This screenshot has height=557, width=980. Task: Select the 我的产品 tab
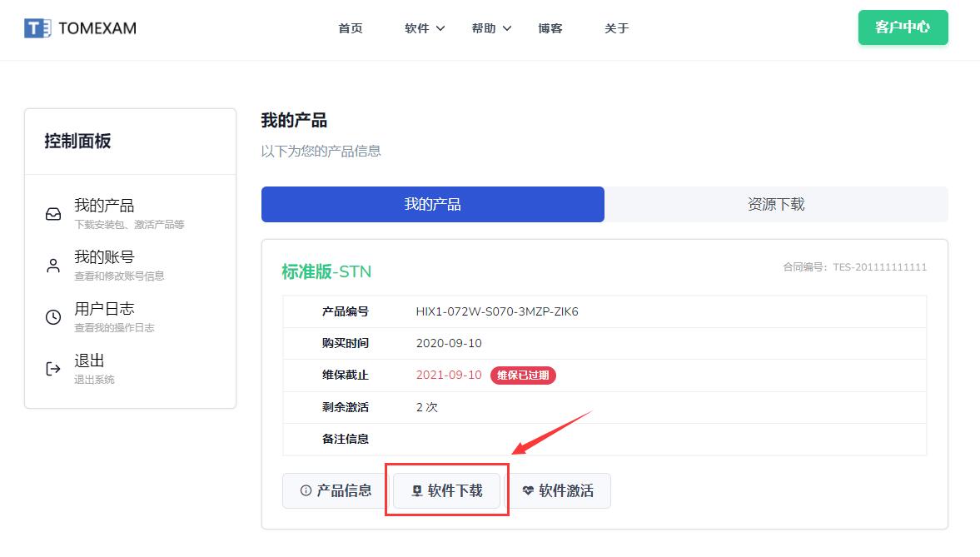(433, 205)
